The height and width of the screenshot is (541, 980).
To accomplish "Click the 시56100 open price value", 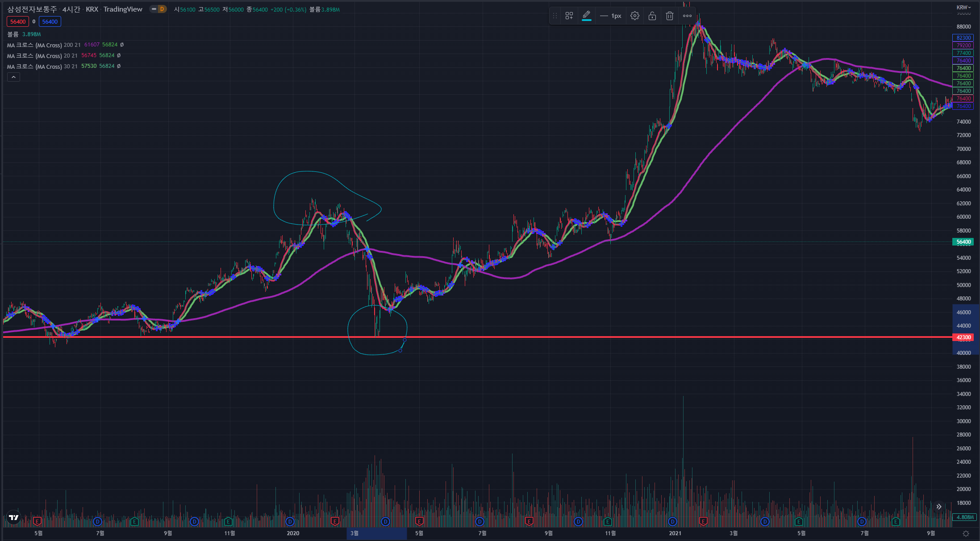I will (x=185, y=9).
